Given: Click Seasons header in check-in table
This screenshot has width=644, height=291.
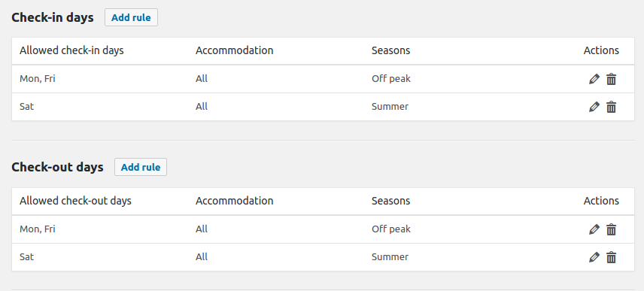Looking at the screenshot, I should click(390, 50).
